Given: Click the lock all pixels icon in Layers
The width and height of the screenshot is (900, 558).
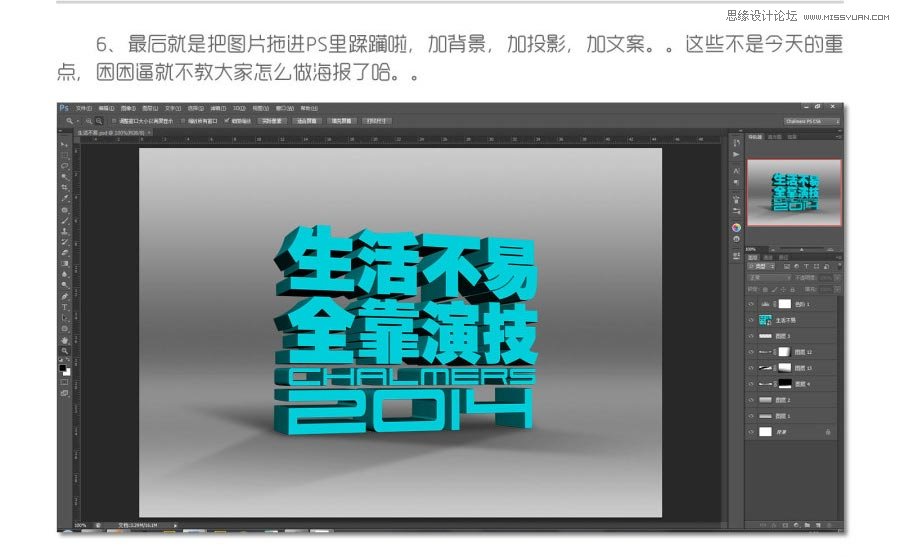Looking at the screenshot, I should pyautogui.click(x=792, y=289).
